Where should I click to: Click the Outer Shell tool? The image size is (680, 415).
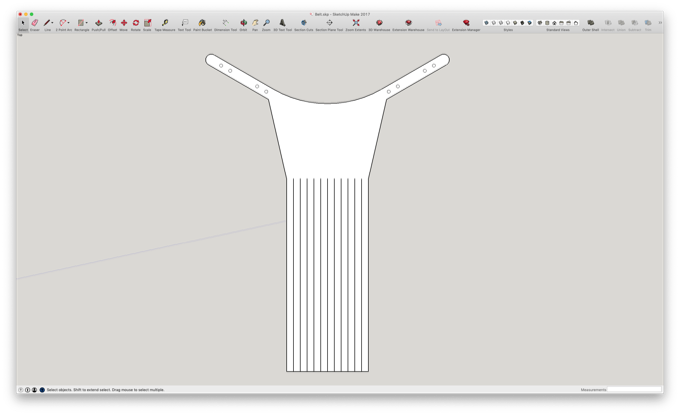[590, 23]
